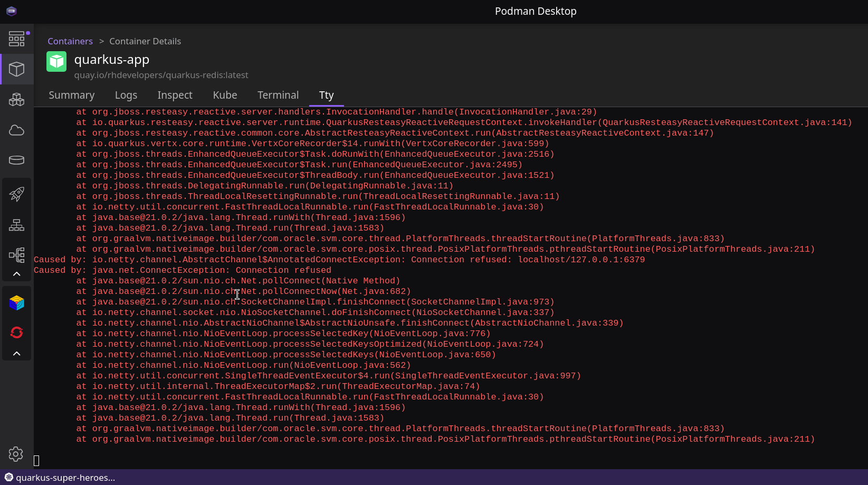Open the Dashboard sidebar icon
The width and height of the screenshot is (868, 485).
16,39
